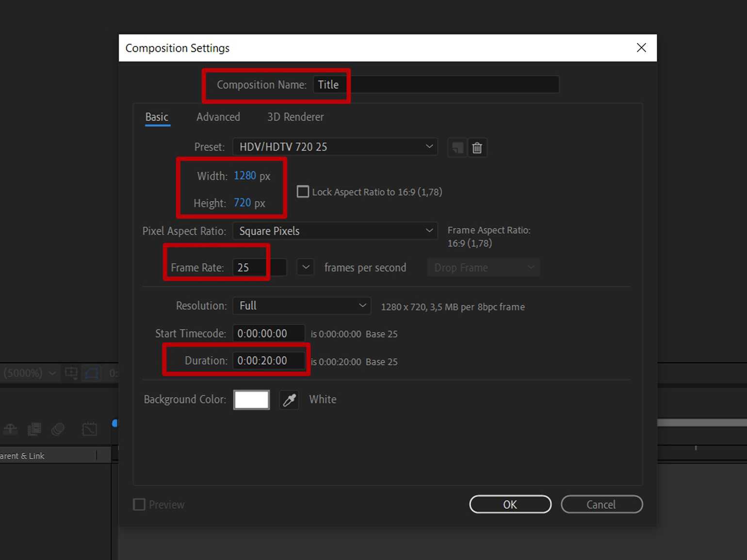The height and width of the screenshot is (560, 747).
Task: Tick the Preview checkbox
Action: (x=139, y=505)
